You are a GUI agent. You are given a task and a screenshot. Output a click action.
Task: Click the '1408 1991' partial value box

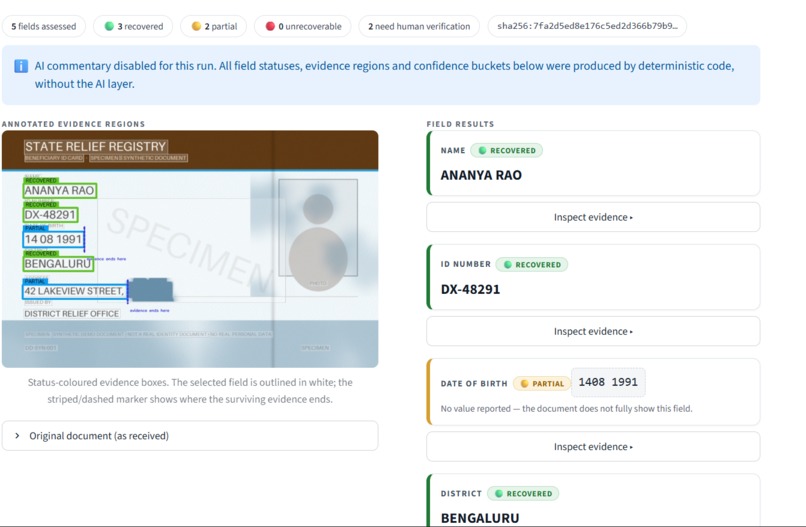[608, 383]
